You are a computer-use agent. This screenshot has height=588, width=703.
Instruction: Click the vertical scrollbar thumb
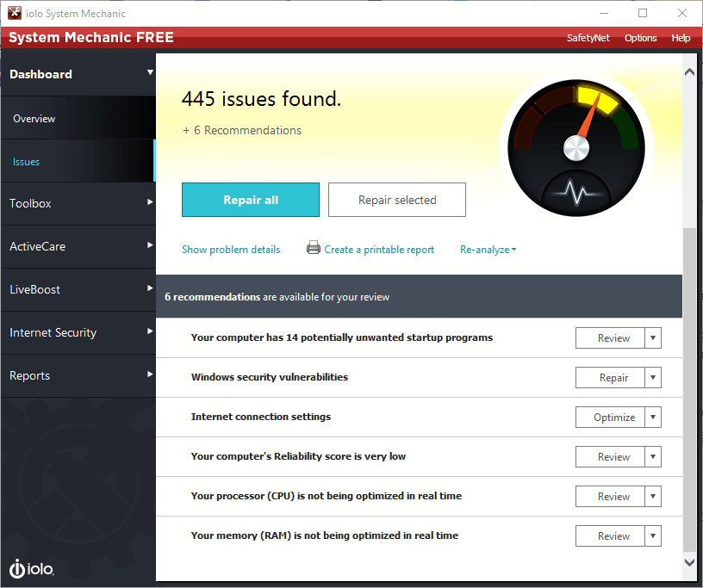[689, 390]
